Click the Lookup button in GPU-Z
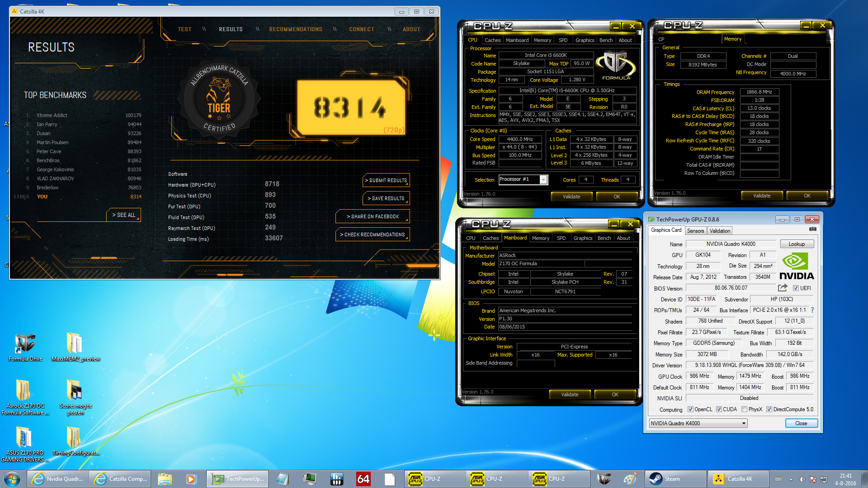Screen dimensions: 868x488 pos(797,244)
